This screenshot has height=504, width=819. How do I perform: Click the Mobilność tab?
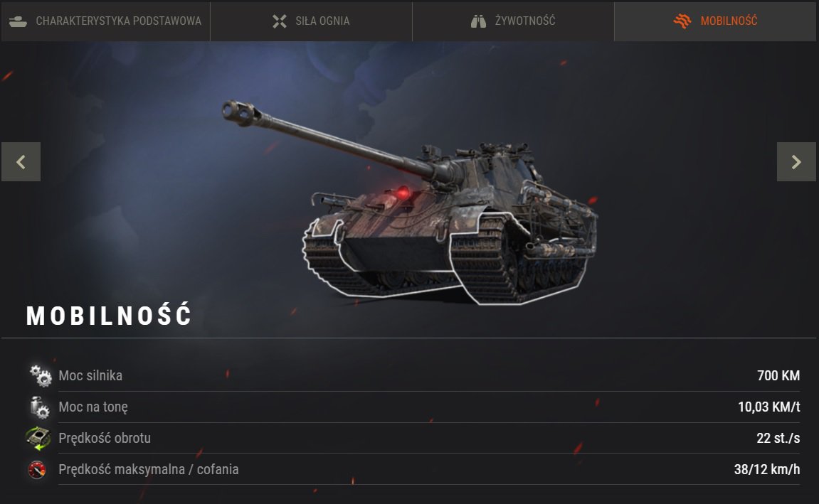[x=715, y=21]
